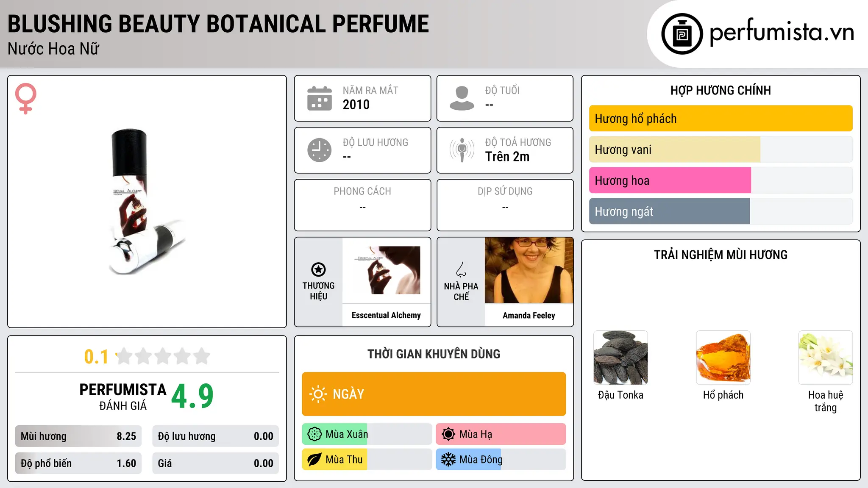The width and height of the screenshot is (868, 488).
Task: Click the Hổ phách note label
Action: [723, 395]
